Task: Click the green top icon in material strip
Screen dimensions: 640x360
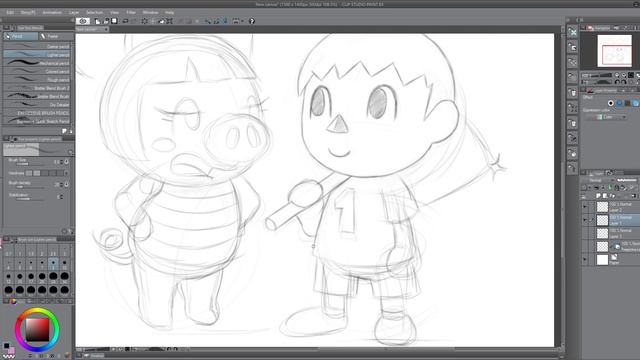Action: pyautogui.click(x=572, y=32)
